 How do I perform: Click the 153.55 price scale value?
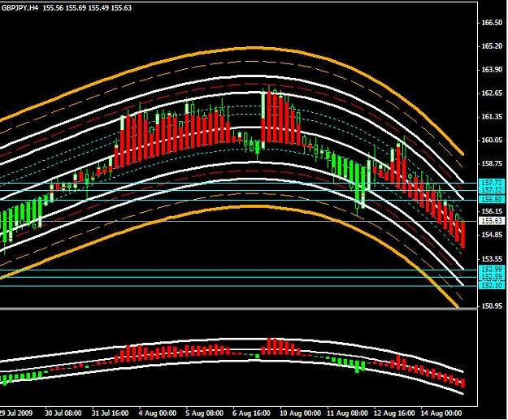coord(492,258)
